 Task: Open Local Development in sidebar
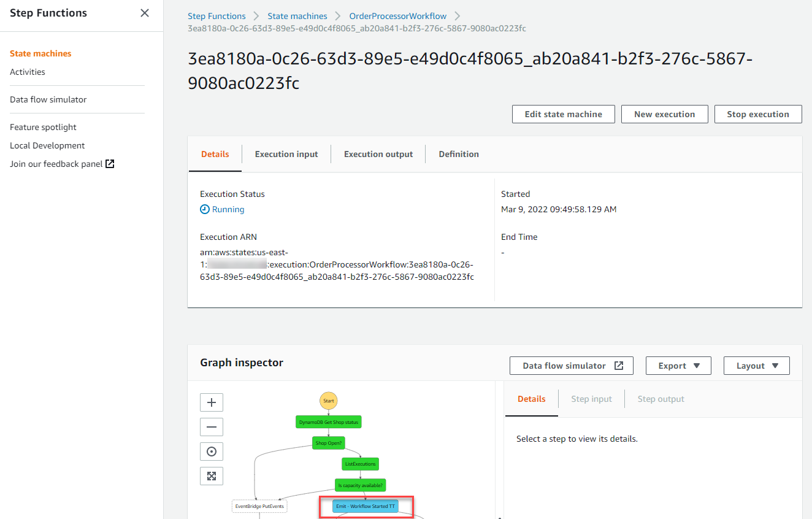click(x=47, y=145)
